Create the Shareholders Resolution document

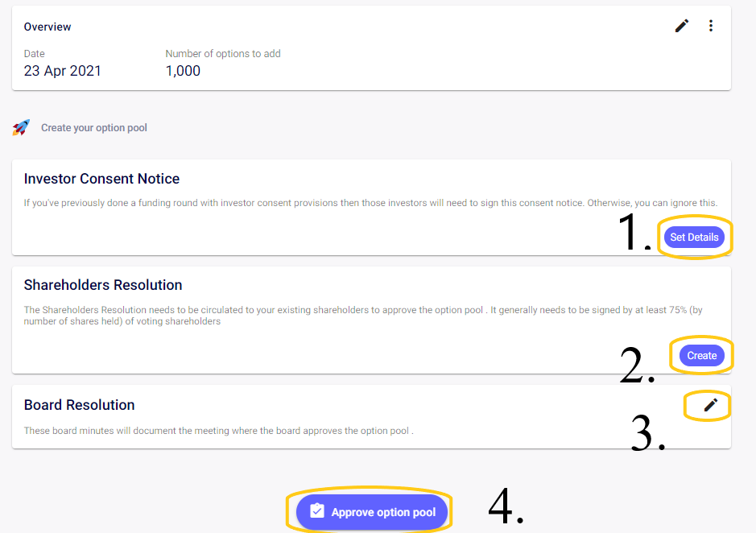pyautogui.click(x=701, y=356)
